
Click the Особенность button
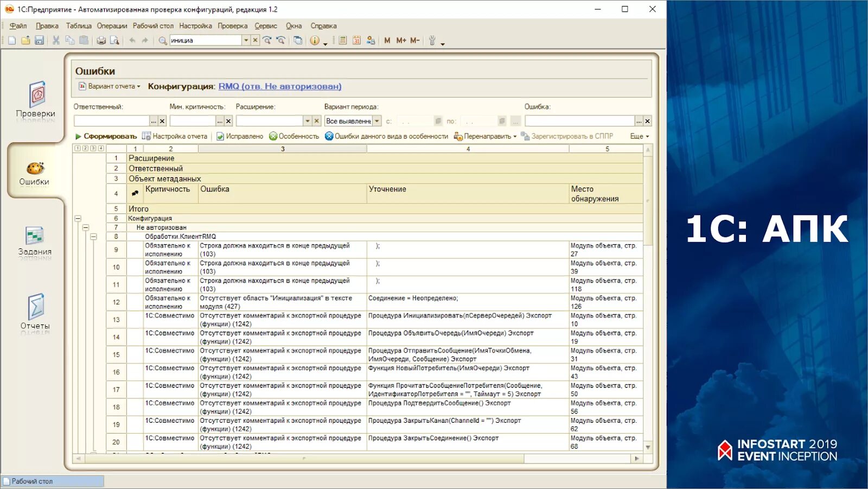tap(294, 136)
